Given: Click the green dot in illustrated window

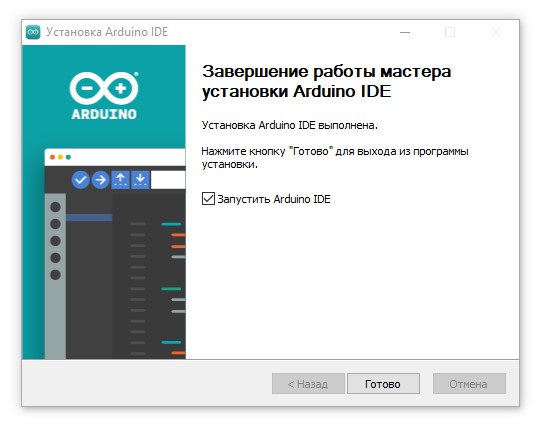Looking at the screenshot, I should tap(68, 157).
